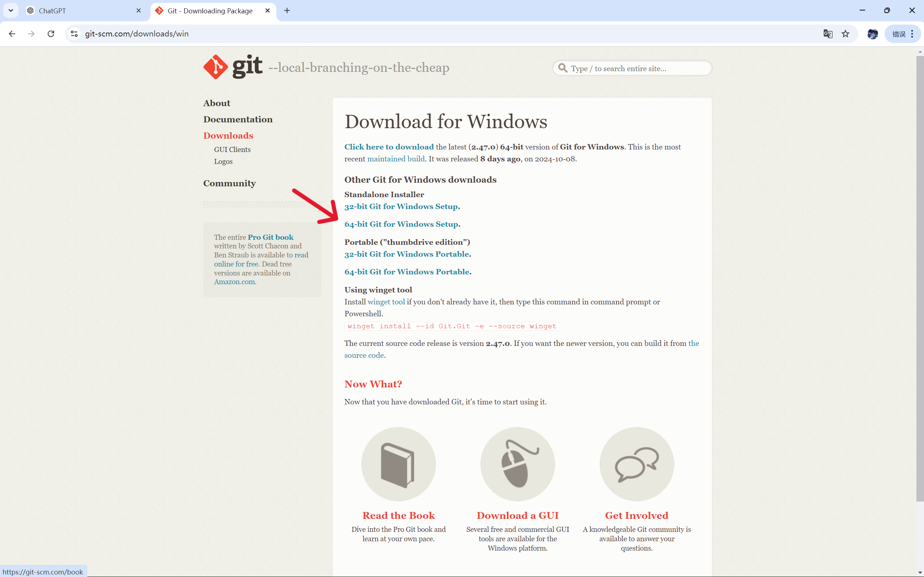The image size is (924, 577).
Task: Open the Chrome three-dot menu
Action: click(912, 34)
